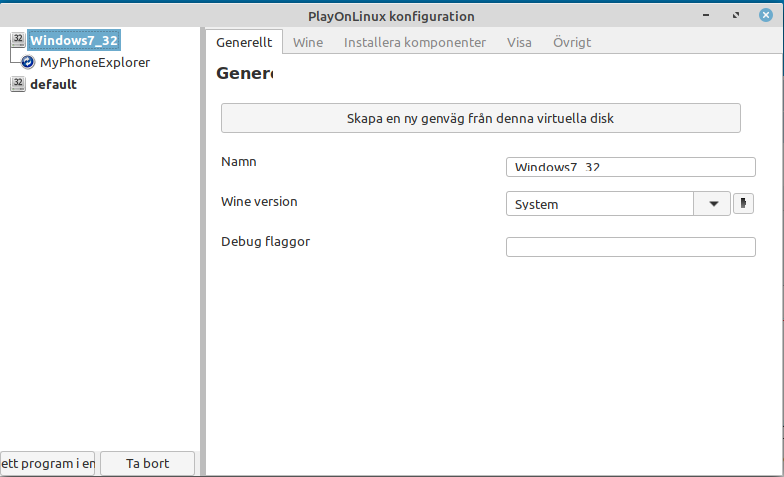
Task: Focus the Debug flaggor input field
Action: 630,247
